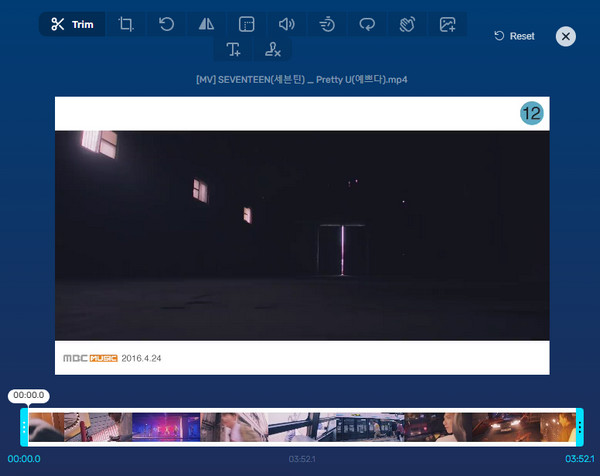Open the Flip mirror tool
This screenshot has width=600, height=476.
[x=206, y=24]
